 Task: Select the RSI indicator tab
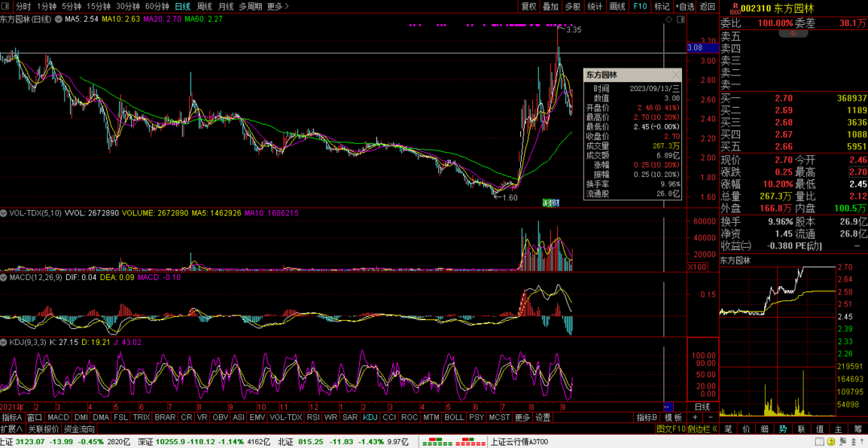313,417
